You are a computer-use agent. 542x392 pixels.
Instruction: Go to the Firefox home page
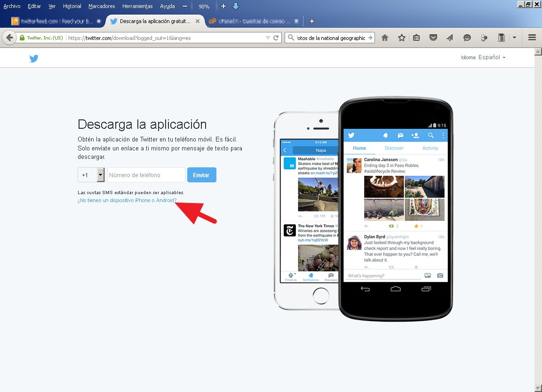coord(385,38)
